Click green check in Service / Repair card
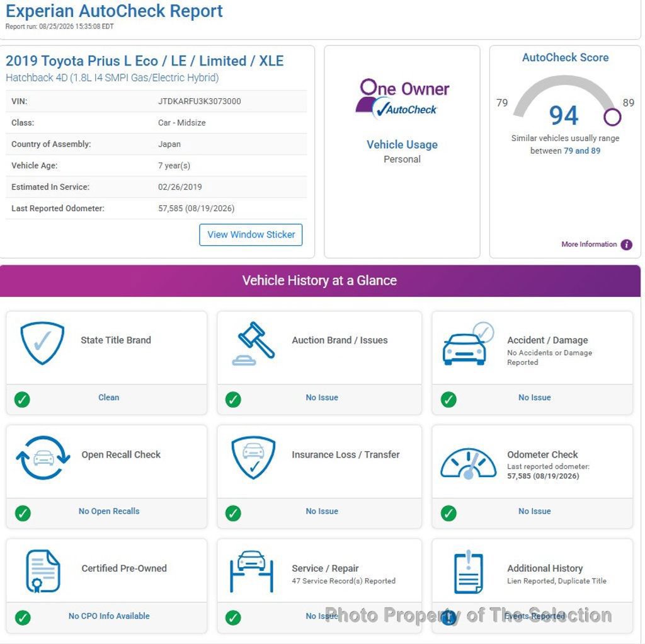The image size is (645, 644). tap(233, 618)
